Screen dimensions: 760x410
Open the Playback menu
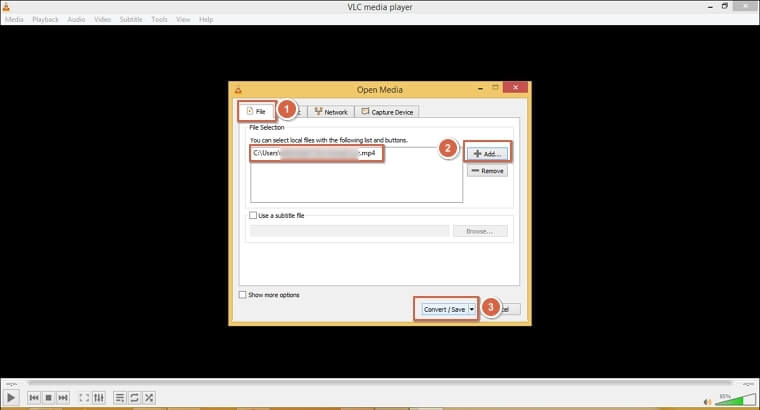pos(45,19)
